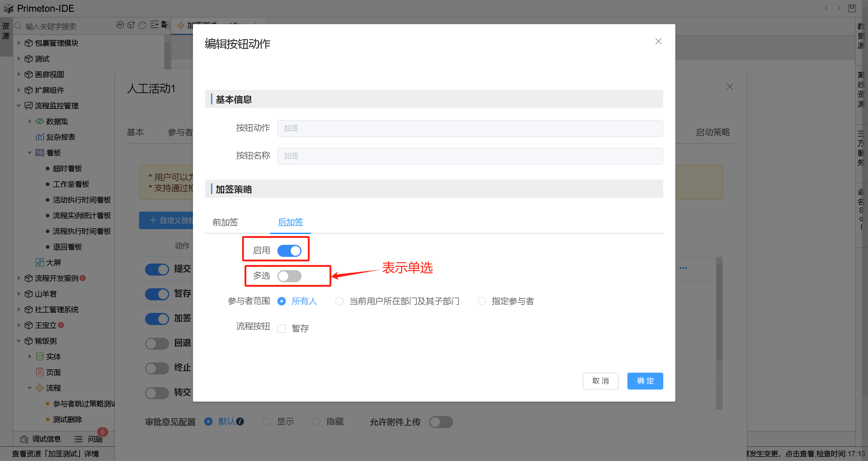Enable the 多选 toggle switch

289,276
